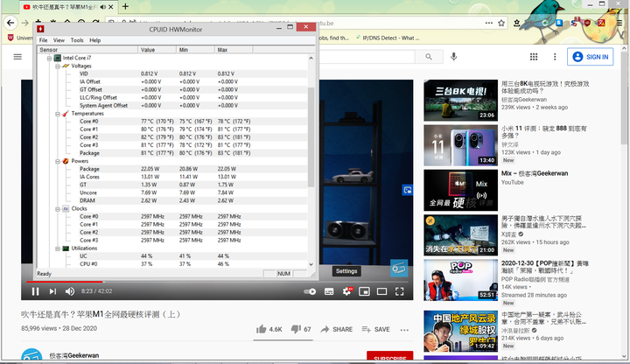Click the Max column header
The width and height of the screenshot is (630, 364).
pyautogui.click(x=234, y=50)
